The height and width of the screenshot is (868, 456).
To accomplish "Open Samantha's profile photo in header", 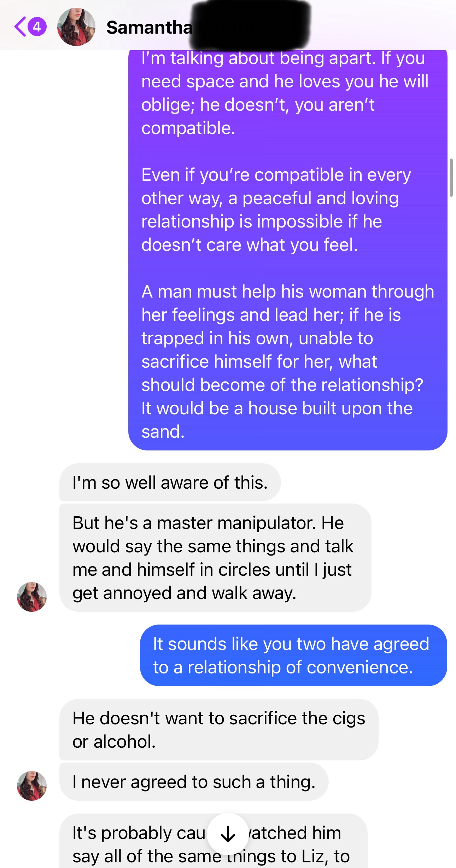I will click(x=76, y=27).
